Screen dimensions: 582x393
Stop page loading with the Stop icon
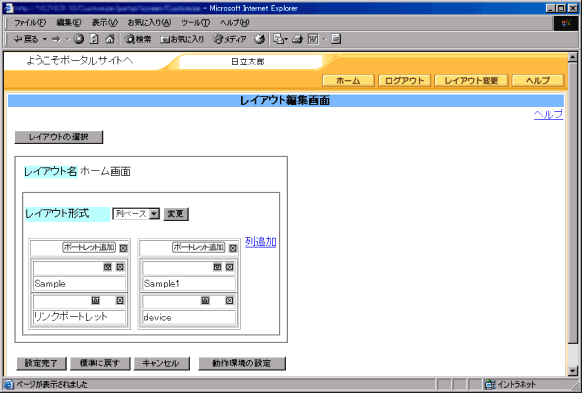[78, 39]
